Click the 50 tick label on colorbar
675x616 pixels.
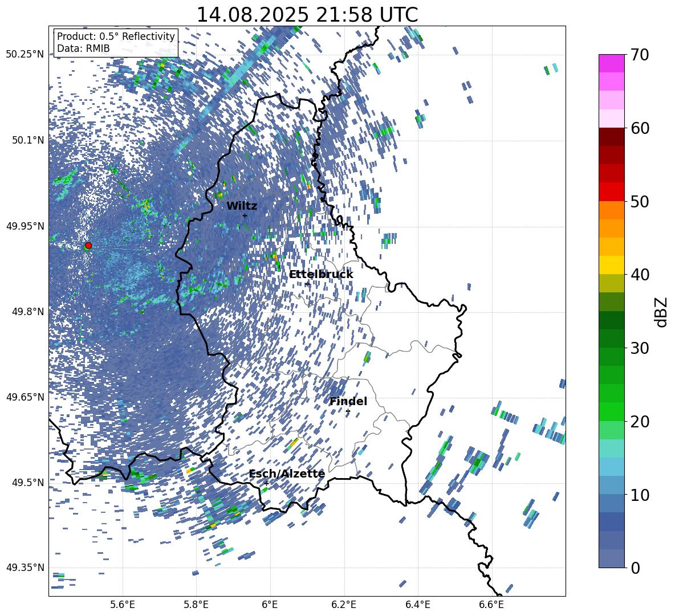click(x=640, y=202)
